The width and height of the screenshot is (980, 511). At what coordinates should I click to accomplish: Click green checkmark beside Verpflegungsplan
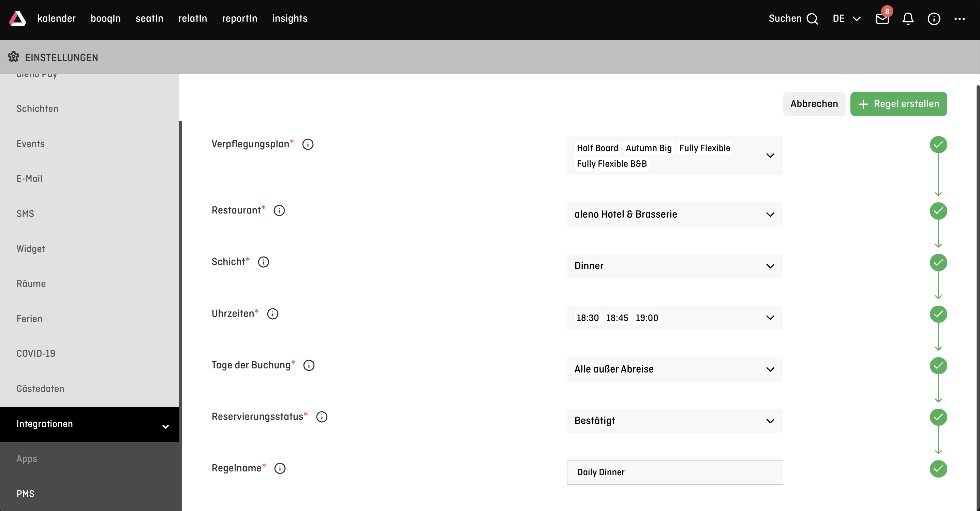[x=938, y=145]
